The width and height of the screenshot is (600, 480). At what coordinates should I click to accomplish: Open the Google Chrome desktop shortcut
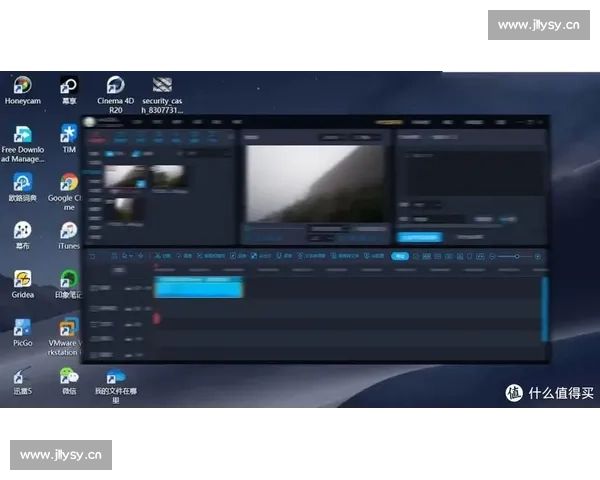tap(69, 183)
